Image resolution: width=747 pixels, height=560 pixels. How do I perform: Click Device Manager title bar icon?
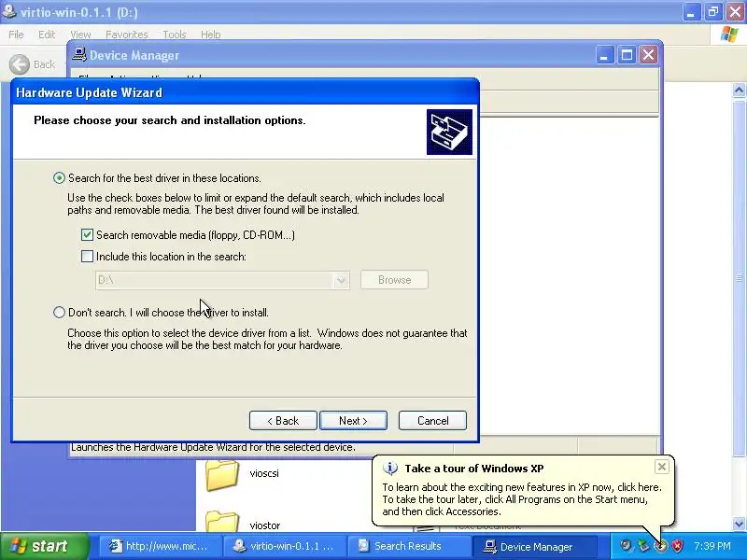coord(79,55)
